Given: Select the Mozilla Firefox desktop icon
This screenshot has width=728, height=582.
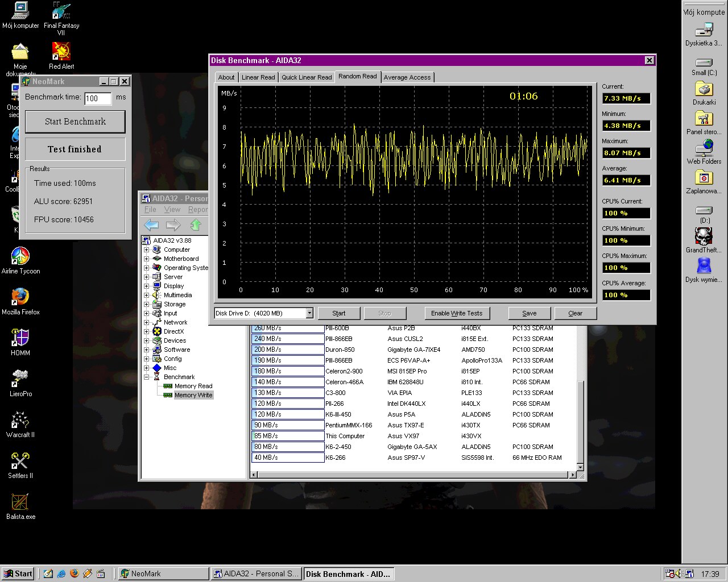Looking at the screenshot, I should point(20,301).
